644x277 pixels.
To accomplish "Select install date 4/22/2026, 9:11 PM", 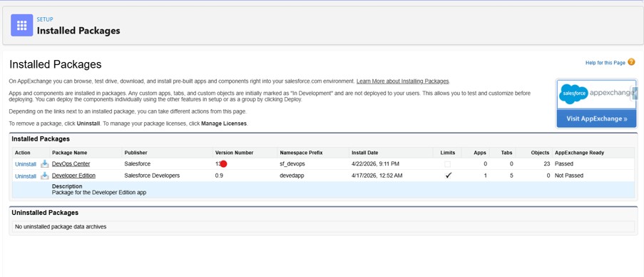I will coord(375,164).
